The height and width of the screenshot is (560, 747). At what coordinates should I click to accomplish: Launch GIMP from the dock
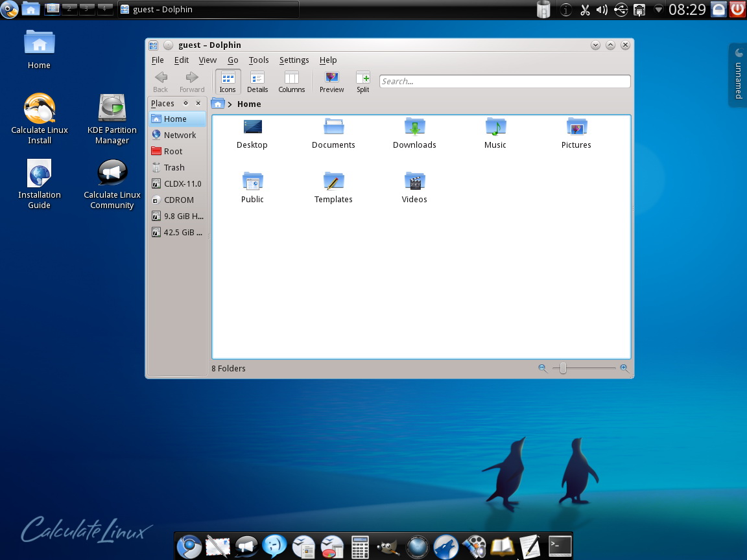[388, 546]
